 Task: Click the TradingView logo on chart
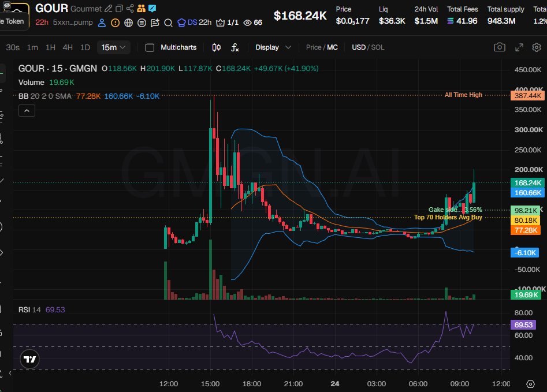tap(29, 359)
